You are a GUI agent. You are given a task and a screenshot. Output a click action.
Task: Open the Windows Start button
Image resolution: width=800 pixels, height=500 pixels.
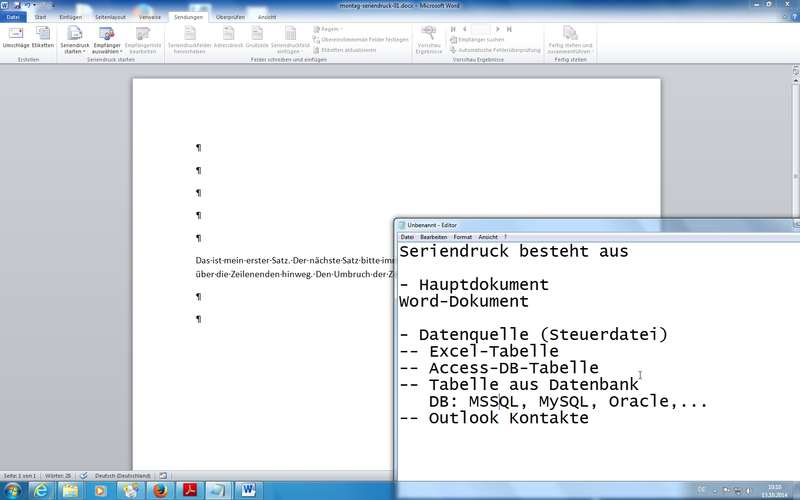point(12,491)
